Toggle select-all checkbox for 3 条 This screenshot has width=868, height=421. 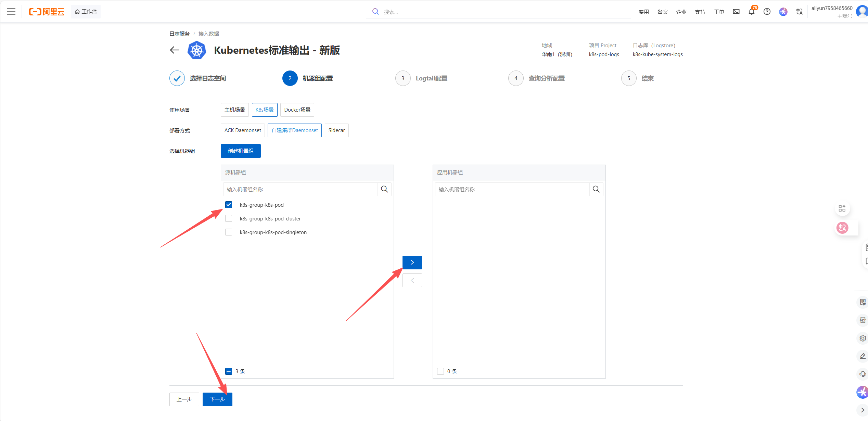pyautogui.click(x=229, y=371)
